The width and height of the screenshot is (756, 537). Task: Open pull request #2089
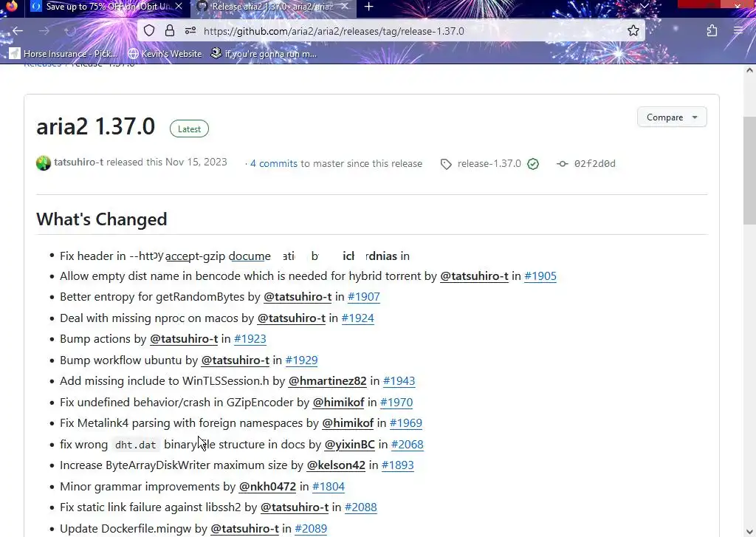click(311, 528)
